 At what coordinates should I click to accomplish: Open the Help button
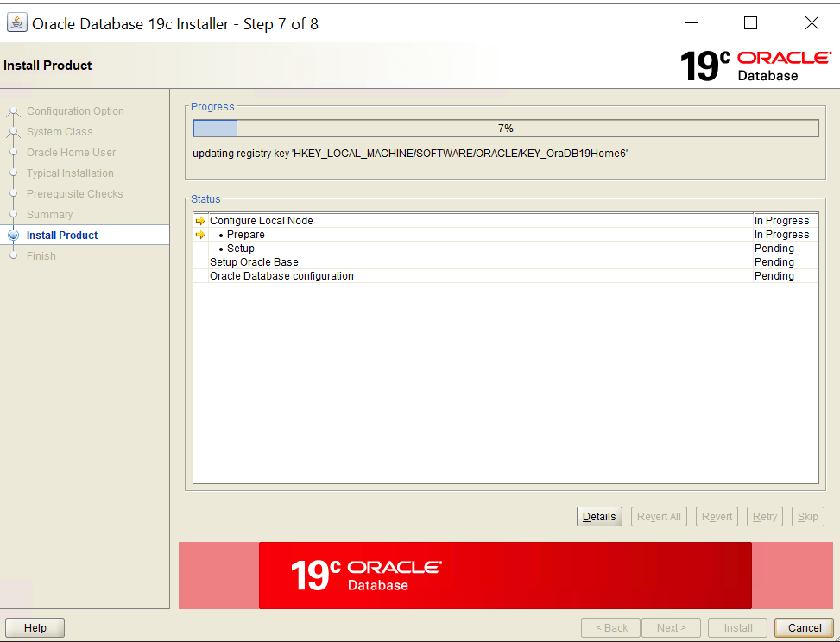coord(35,627)
